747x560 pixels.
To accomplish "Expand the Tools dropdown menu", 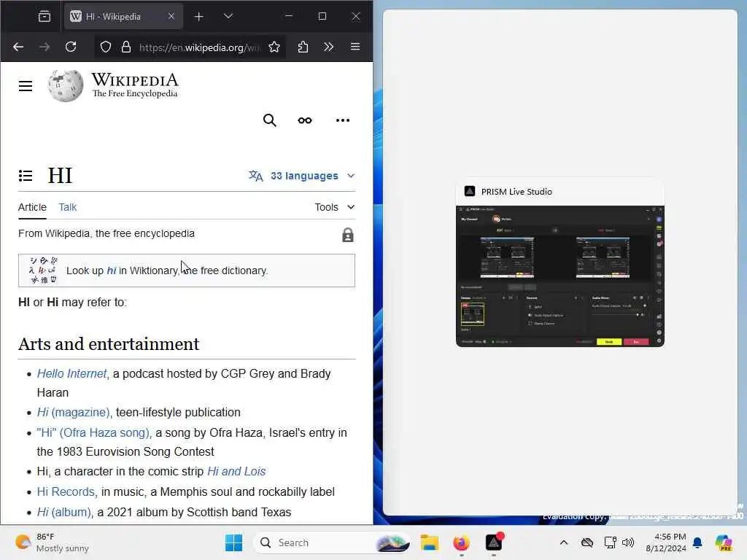I will click(334, 207).
